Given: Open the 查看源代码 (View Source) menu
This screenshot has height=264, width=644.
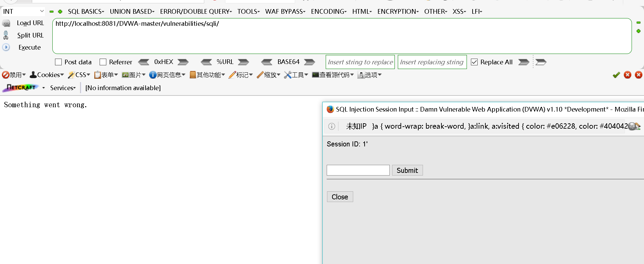Looking at the screenshot, I should click(333, 75).
